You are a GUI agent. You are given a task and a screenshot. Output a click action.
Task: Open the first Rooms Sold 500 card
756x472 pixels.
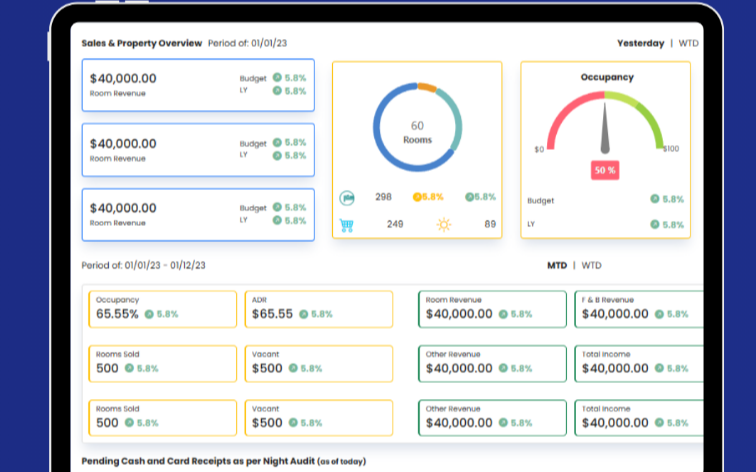click(162, 364)
